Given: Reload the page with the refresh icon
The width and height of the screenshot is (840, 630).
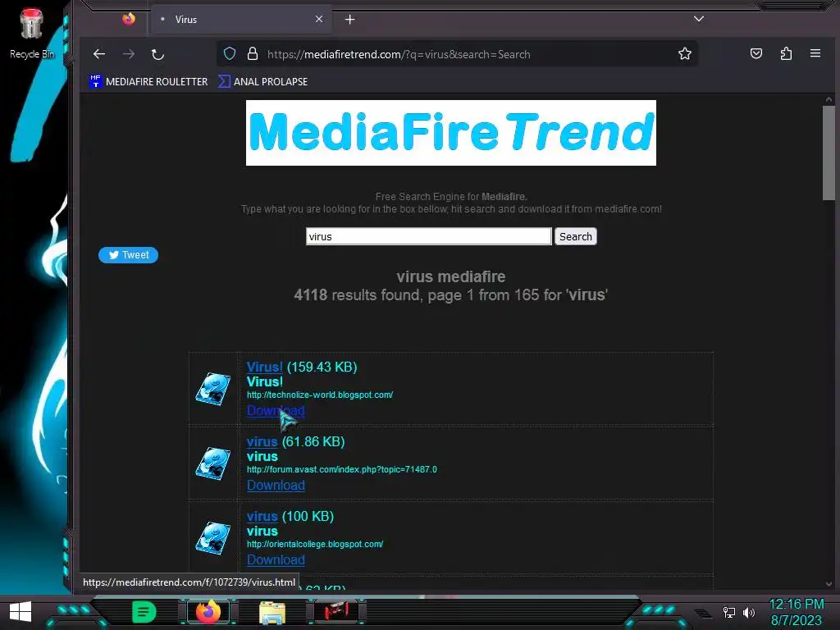Looking at the screenshot, I should (157, 54).
